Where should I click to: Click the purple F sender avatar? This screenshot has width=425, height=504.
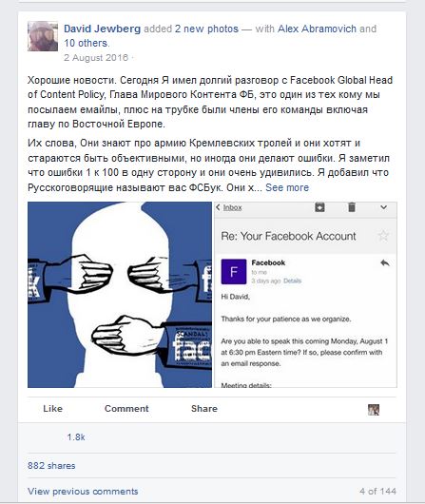point(234,272)
